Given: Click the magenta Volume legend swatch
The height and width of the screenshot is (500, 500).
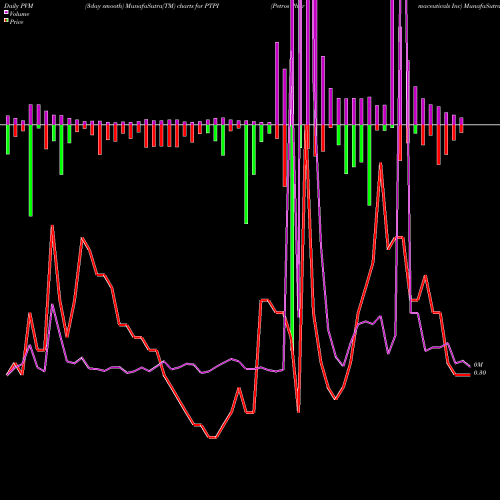Looking at the screenshot, I should [x=6, y=12].
